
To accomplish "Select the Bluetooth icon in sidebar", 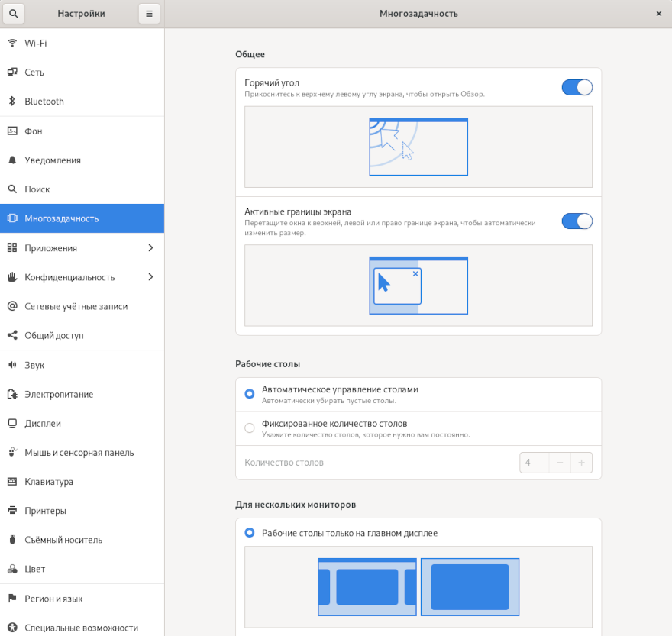I will (12, 102).
